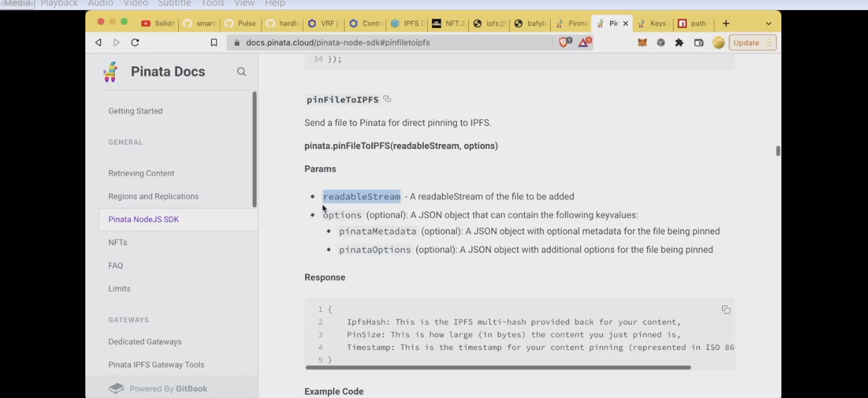This screenshot has width=868, height=398.
Task: Open Dedicated Gateways sidebar page
Action: pos(145,342)
